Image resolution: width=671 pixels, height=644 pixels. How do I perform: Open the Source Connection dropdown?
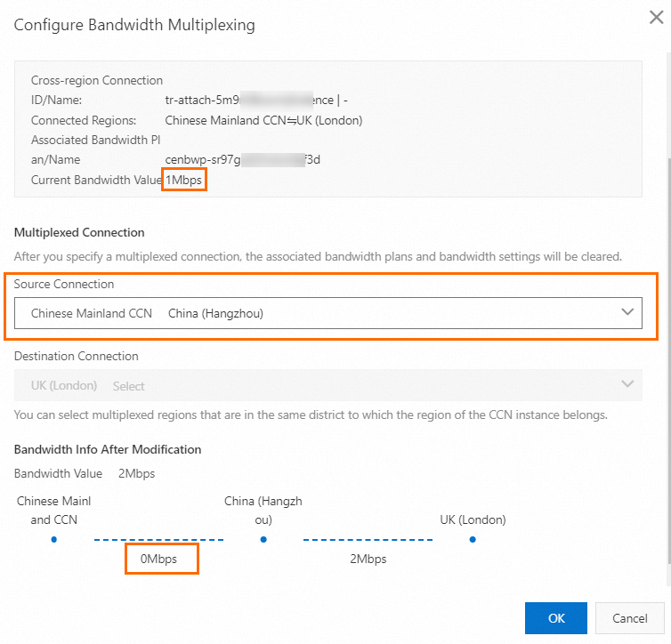pyautogui.click(x=327, y=313)
